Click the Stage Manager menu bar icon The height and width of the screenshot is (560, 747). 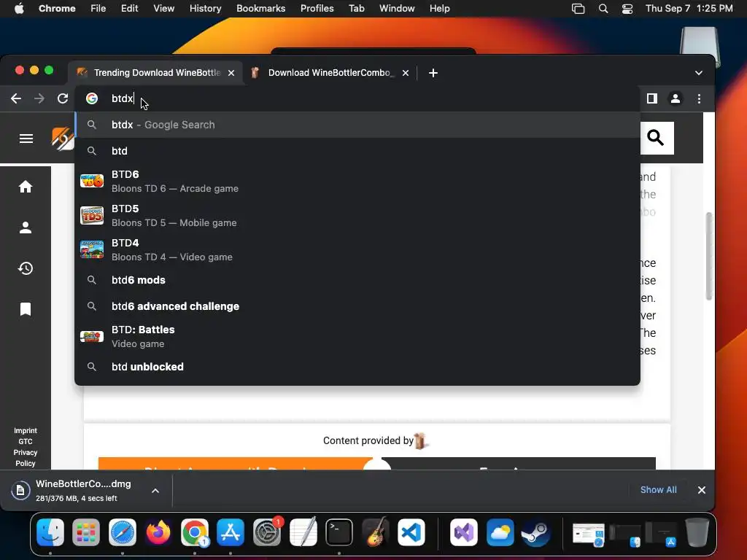pos(578,9)
